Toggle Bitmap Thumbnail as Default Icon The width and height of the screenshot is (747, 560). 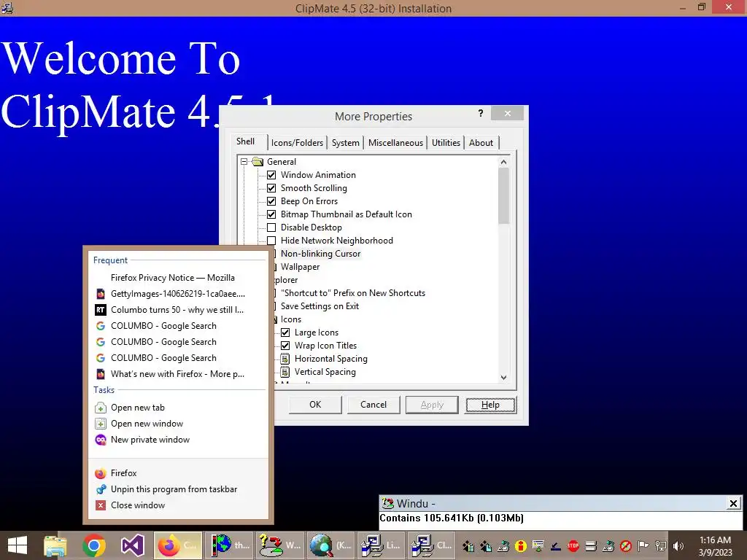[x=271, y=214]
